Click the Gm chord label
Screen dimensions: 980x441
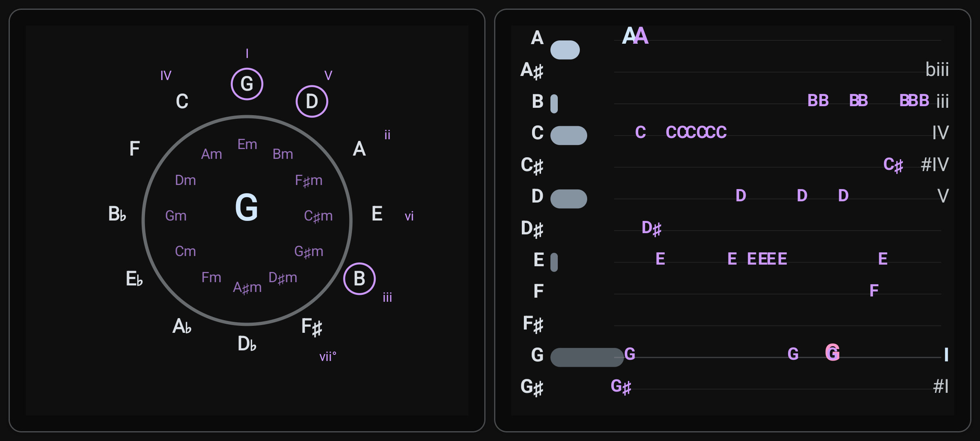(176, 216)
